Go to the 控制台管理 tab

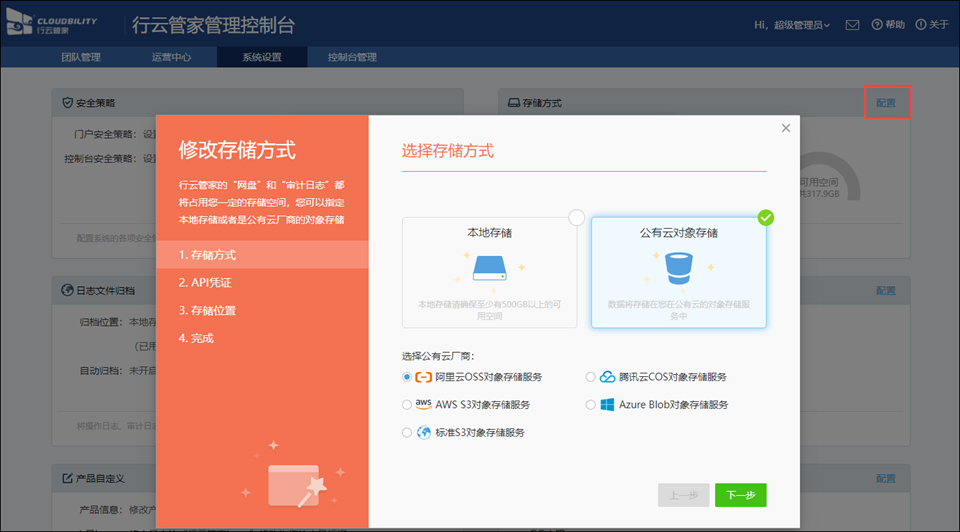352,57
